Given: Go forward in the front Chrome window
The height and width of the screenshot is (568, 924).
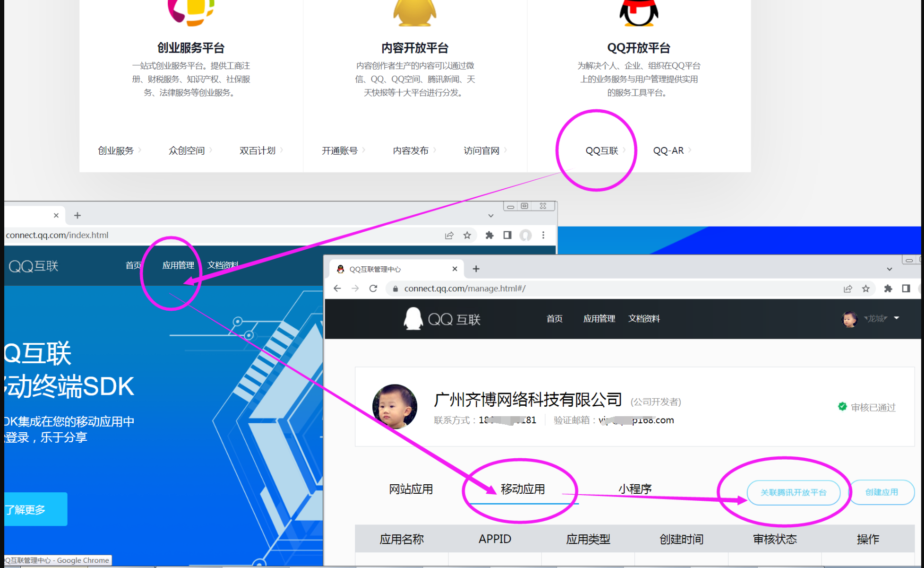Looking at the screenshot, I should 355,288.
